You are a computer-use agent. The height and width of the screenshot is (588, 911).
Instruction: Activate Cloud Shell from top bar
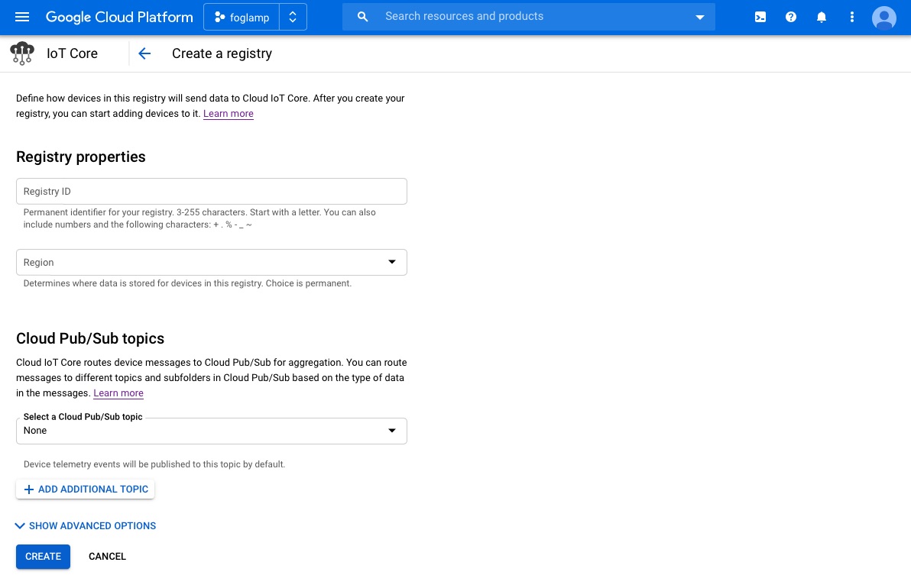click(760, 17)
